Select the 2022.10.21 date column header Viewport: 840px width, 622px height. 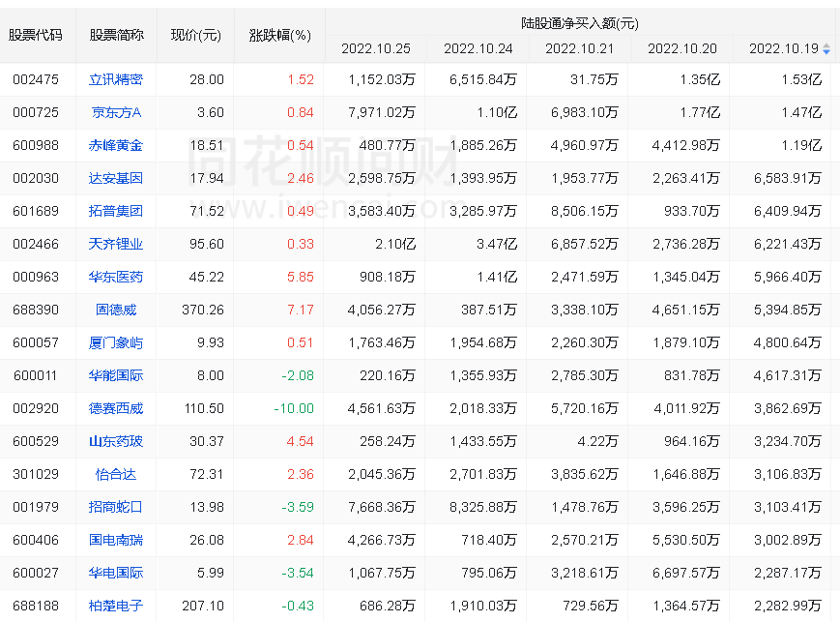point(580,48)
